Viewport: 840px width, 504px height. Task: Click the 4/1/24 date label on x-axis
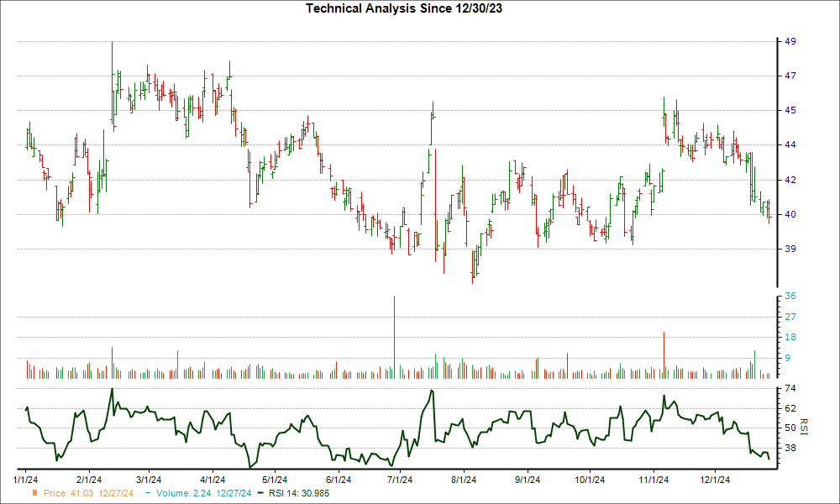click(x=212, y=480)
